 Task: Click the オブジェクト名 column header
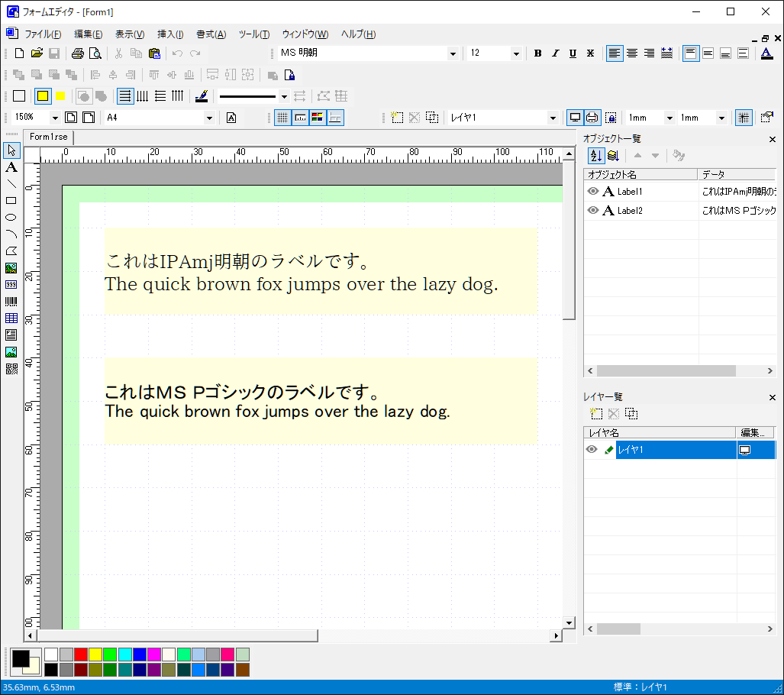point(640,174)
